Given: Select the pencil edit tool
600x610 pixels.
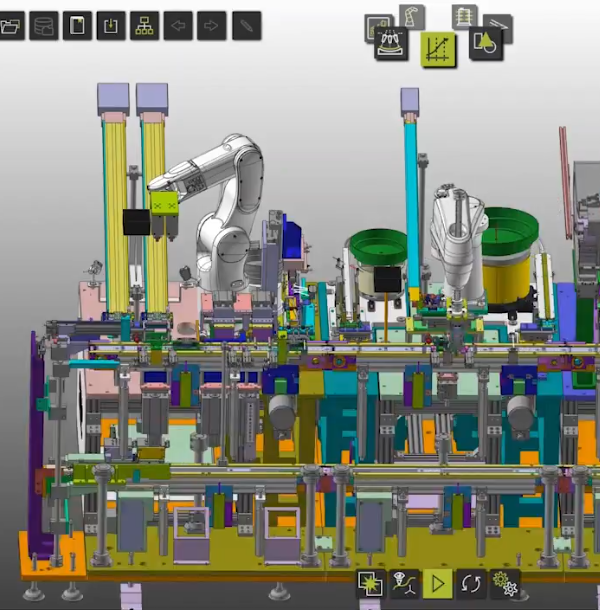Looking at the screenshot, I should click(247, 26).
